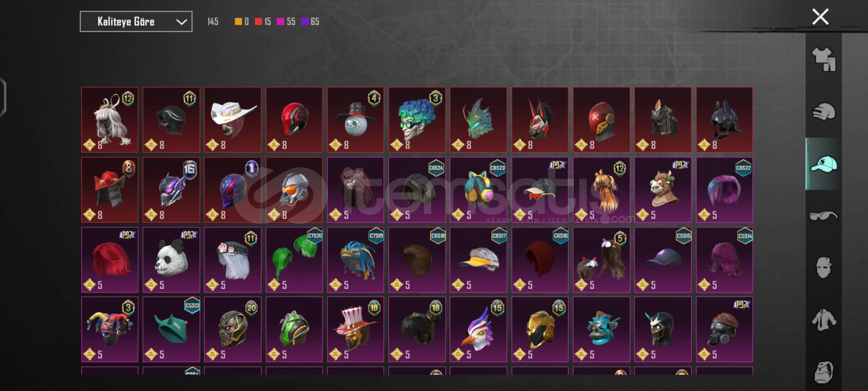The width and height of the screenshot is (868, 391).
Task: Select the snowman top hat item
Action: pyautogui.click(x=356, y=120)
